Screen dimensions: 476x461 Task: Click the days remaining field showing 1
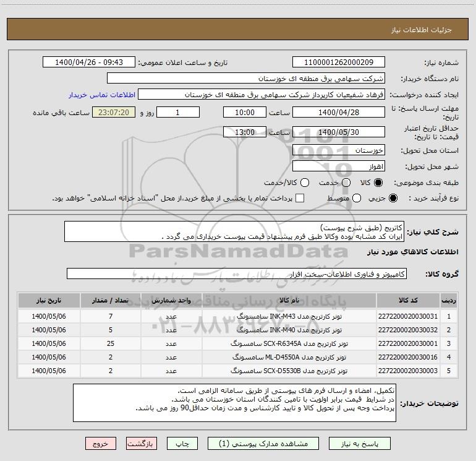pos(178,112)
